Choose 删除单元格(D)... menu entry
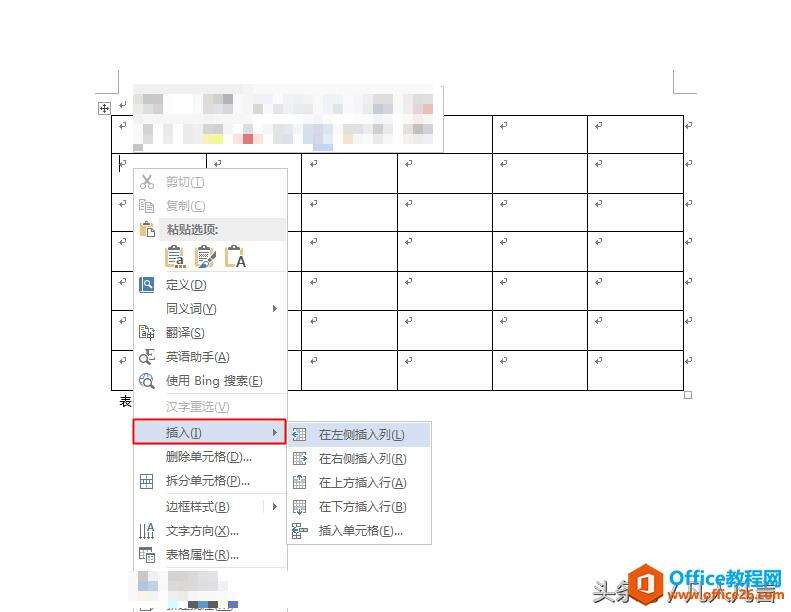Viewport: 791px width, 612px height. pyautogui.click(x=210, y=457)
